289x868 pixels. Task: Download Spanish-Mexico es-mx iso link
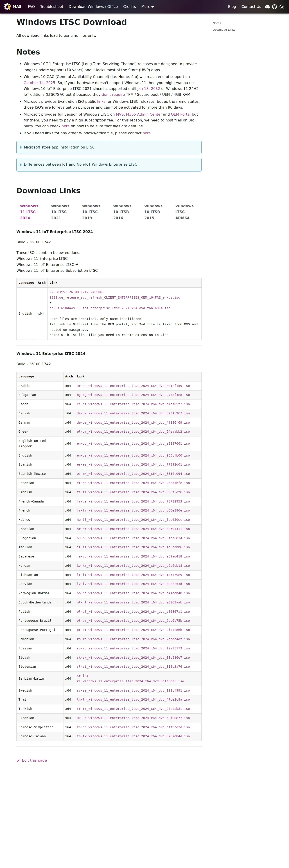click(133, 474)
